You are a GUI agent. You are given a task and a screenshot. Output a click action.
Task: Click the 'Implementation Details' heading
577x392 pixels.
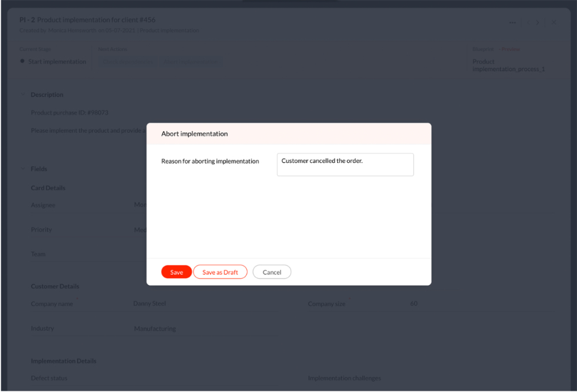coord(64,361)
